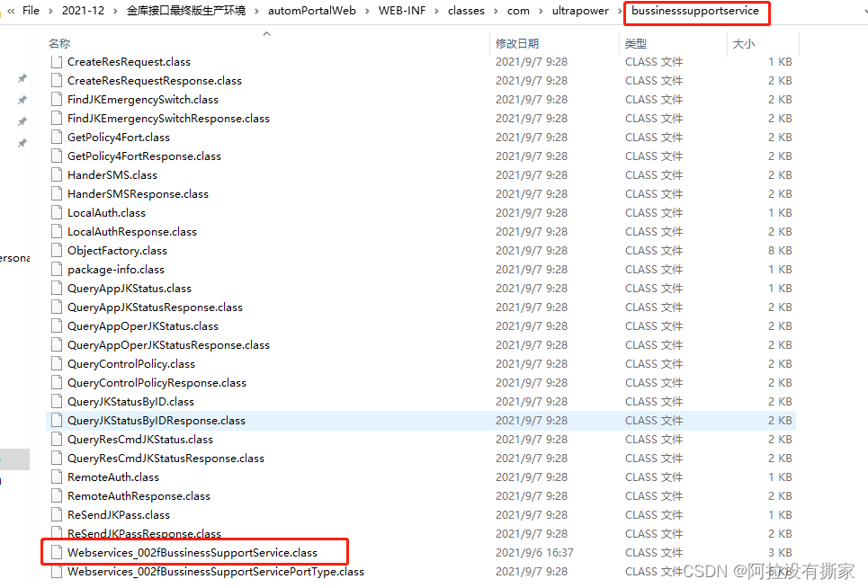868x588 pixels.
Task: Expand breadcrumb overflow double-chevron
Action: pos(11,11)
